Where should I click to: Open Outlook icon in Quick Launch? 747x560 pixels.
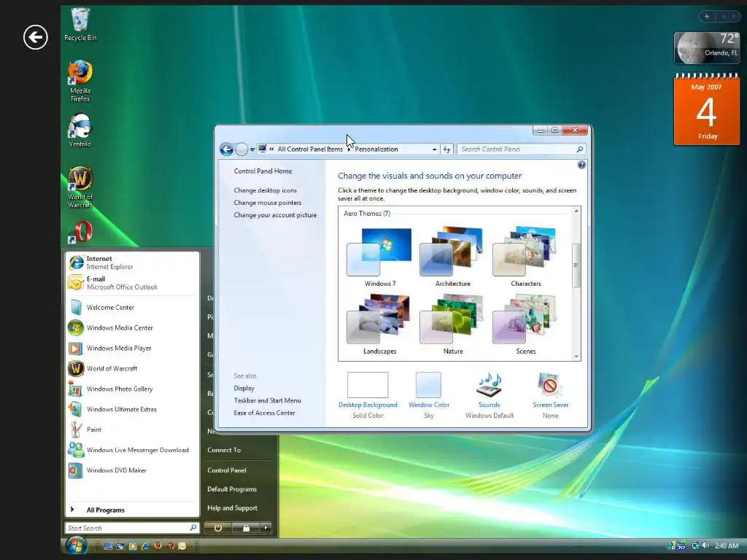182,546
